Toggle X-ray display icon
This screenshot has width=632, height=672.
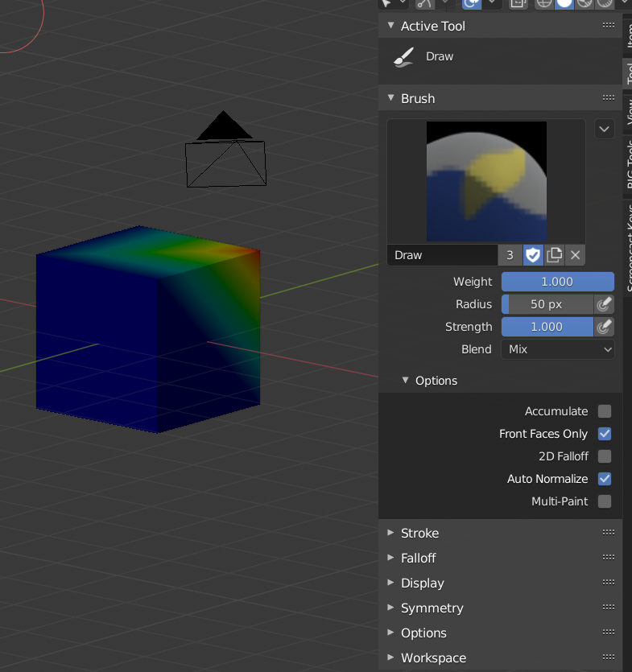point(518,3)
